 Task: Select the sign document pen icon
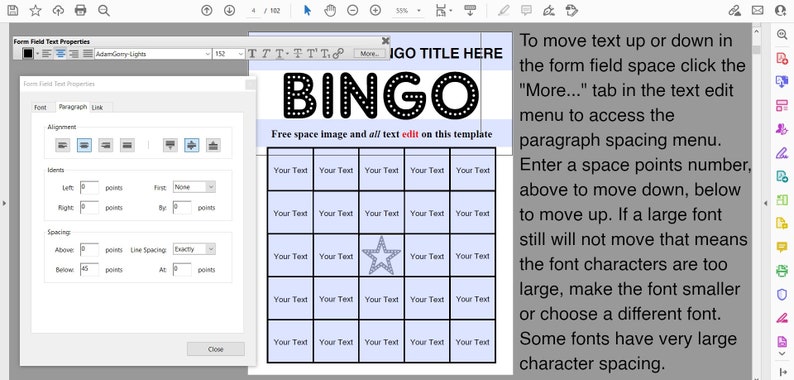coord(548,10)
